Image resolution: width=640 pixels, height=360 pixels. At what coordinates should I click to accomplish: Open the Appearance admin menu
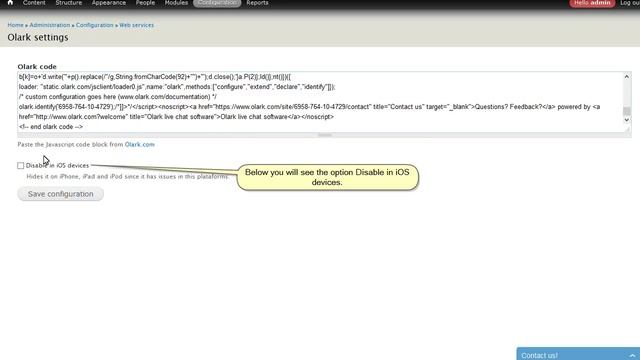click(x=109, y=3)
